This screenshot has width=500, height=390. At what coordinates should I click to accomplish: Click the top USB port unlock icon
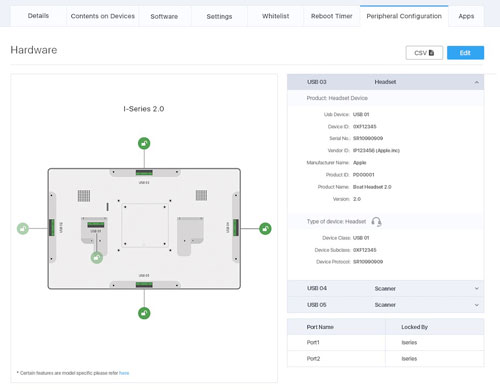(x=144, y=143)
